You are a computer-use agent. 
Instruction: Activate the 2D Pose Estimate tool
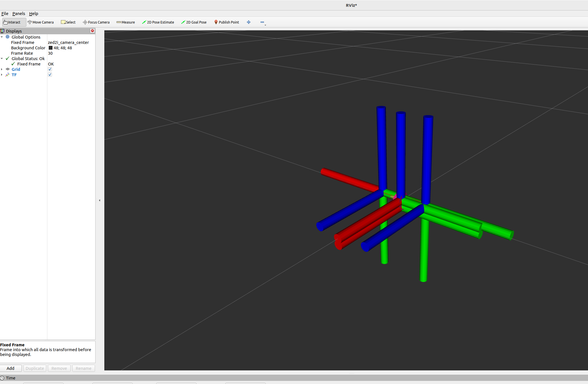pos(158,22)
